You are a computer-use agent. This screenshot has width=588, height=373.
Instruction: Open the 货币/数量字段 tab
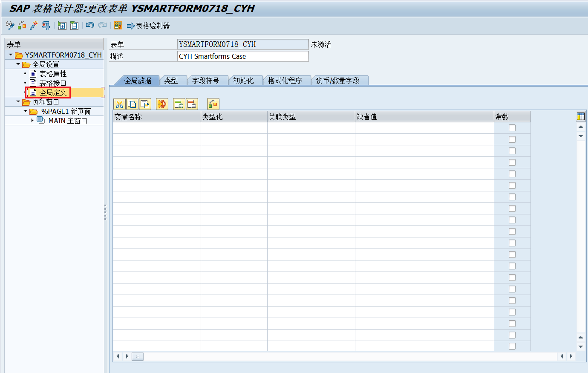(338, 81)
